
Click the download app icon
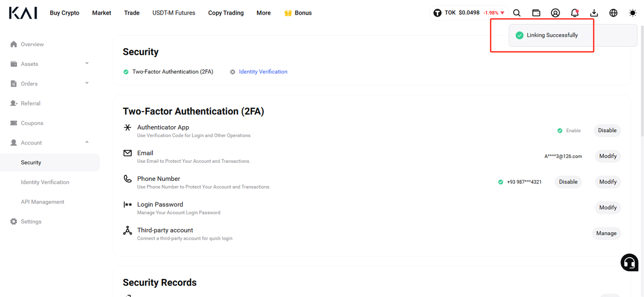pyautogui.click(x=594, y=13)
